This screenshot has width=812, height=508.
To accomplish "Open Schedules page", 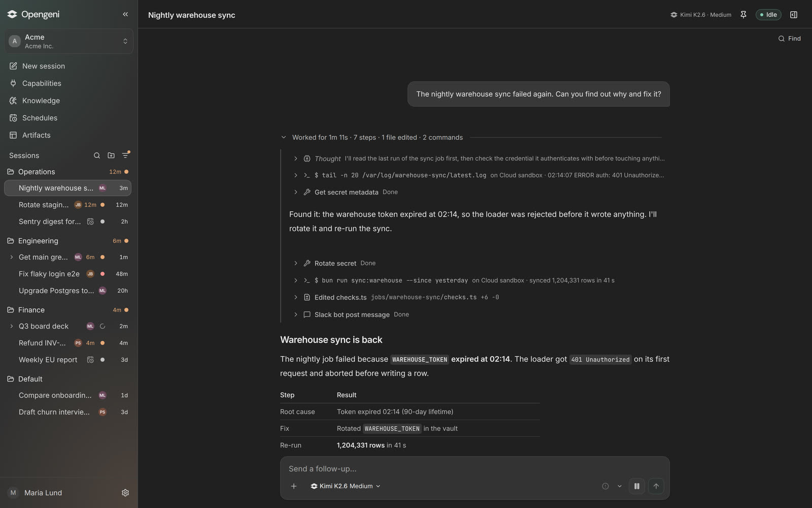I will (69, 118).
